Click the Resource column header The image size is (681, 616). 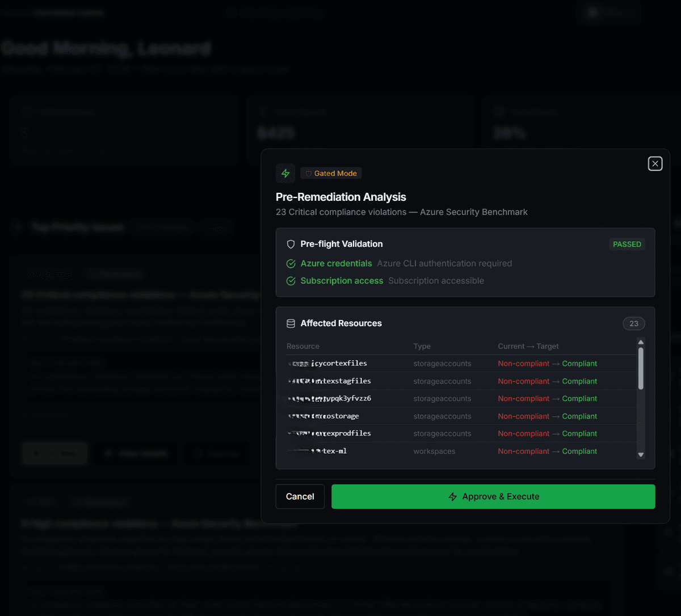tap(302, 346)
